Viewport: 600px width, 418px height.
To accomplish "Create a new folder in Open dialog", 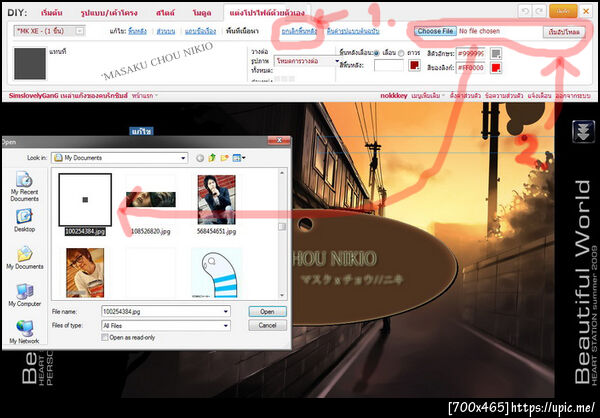I will tap(225, 157).
